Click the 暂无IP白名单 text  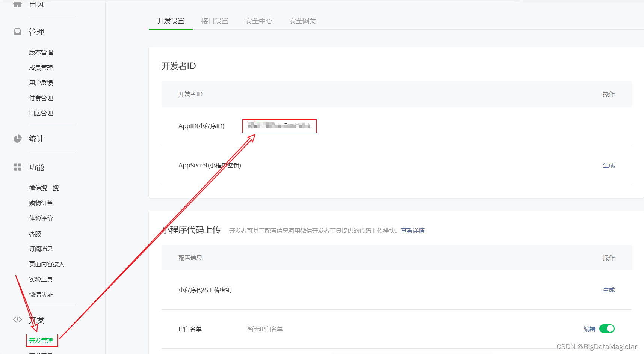point(265,329)
